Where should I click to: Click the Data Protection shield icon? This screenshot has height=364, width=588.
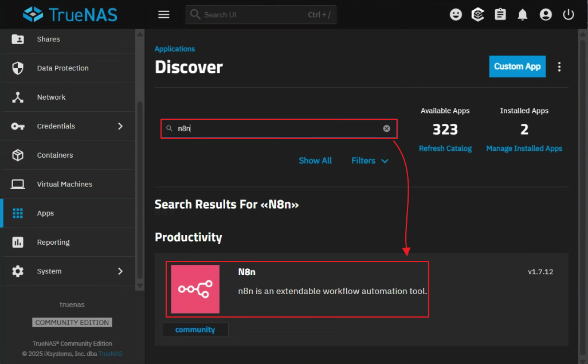(18, 68)
